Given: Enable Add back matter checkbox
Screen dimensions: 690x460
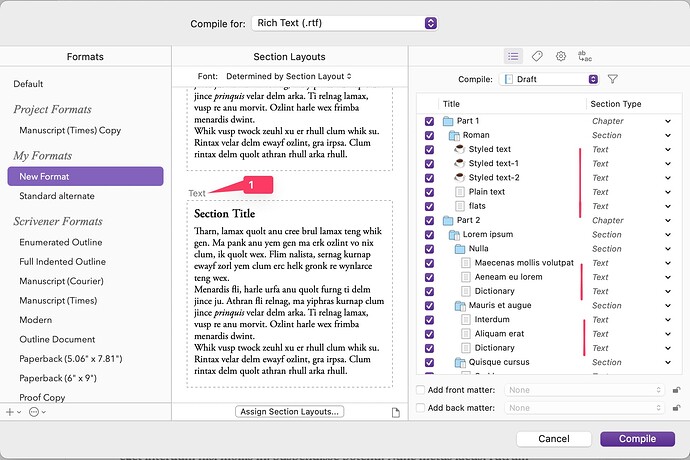Looking at the screenshot, I should [421, 408].
